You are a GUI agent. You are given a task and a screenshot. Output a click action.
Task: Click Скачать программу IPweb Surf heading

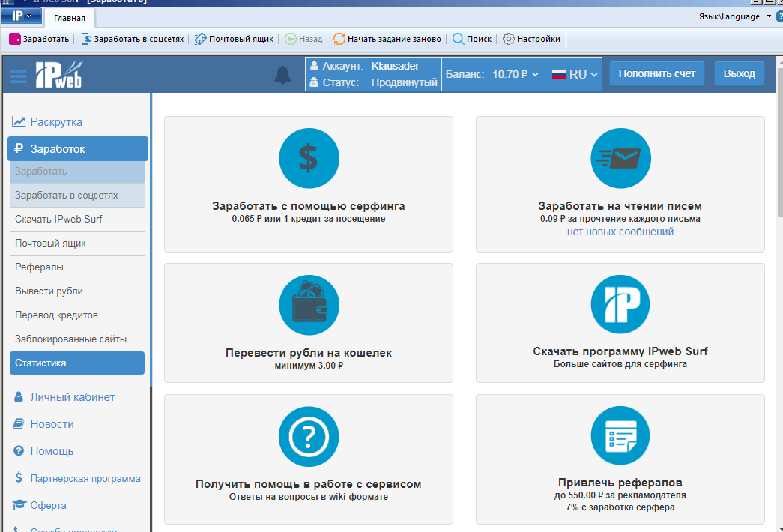click(x=620, y=351)
